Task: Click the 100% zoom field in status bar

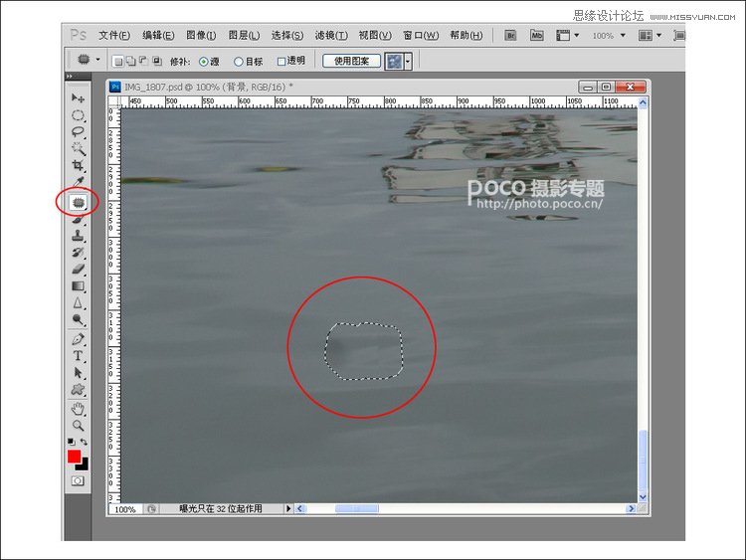Action: pyautogui.click(x=125, y=509)
